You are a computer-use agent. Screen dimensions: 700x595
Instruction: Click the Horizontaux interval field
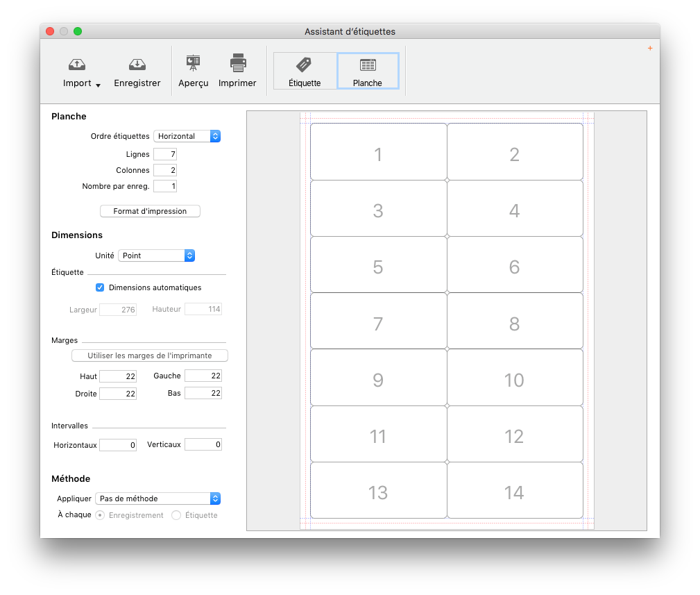[x=118, y=445]
